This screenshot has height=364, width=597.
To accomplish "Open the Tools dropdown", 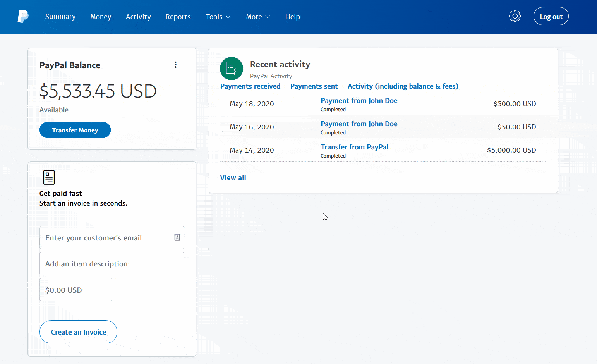I will pyautogui.click(x=218, y=17).
